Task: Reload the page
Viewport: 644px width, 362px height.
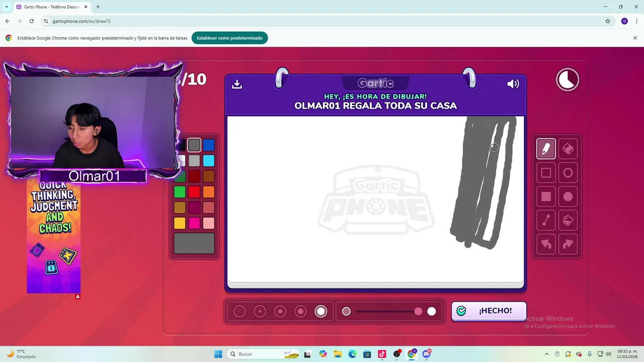Action: tap(31, 21)
